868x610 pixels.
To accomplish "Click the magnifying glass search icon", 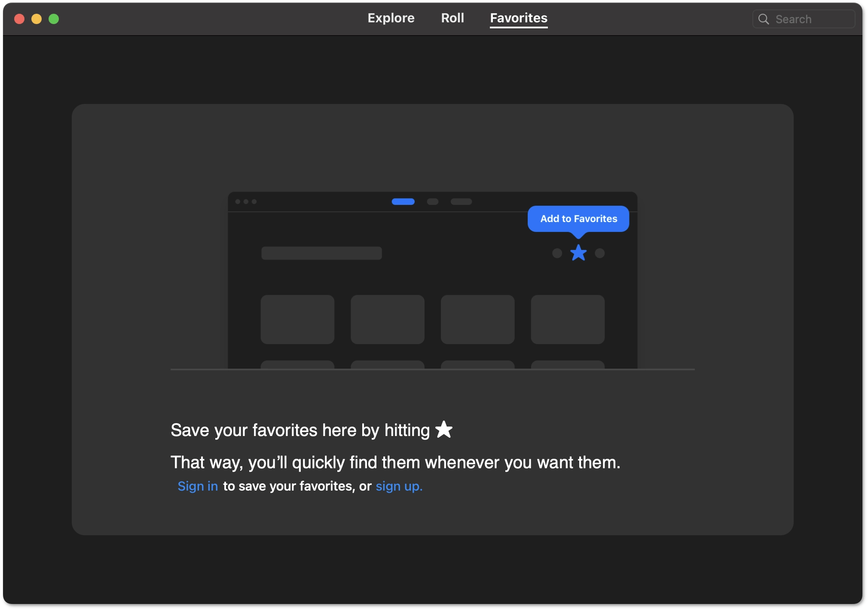I will click(x=763, y=19).
